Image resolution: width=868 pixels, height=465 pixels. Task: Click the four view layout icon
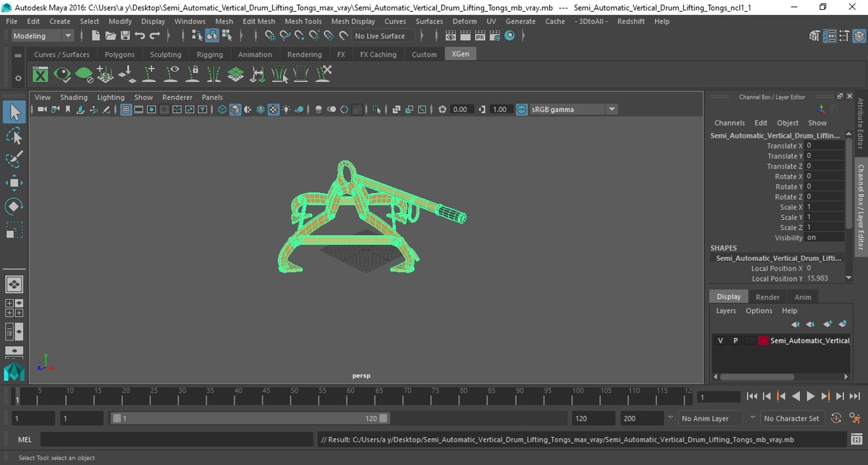[x=14, y=308]
